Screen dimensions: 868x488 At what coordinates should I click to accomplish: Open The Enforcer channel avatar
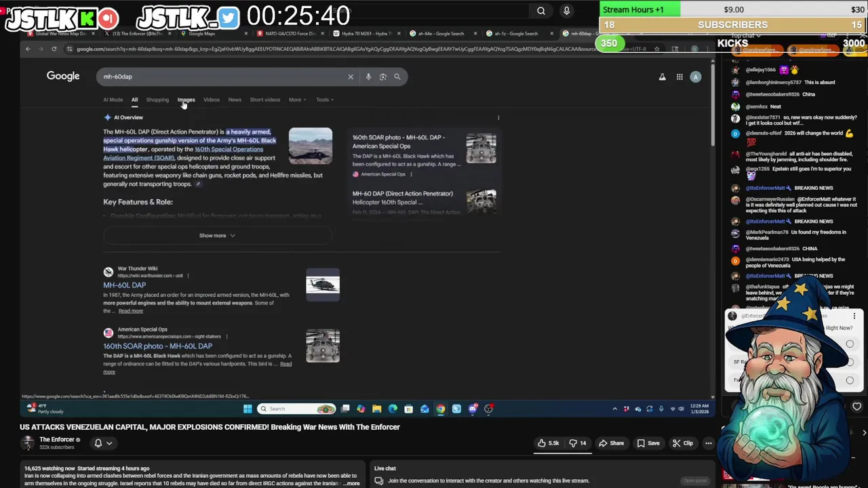pyautogui.click(x=28, y=443)
